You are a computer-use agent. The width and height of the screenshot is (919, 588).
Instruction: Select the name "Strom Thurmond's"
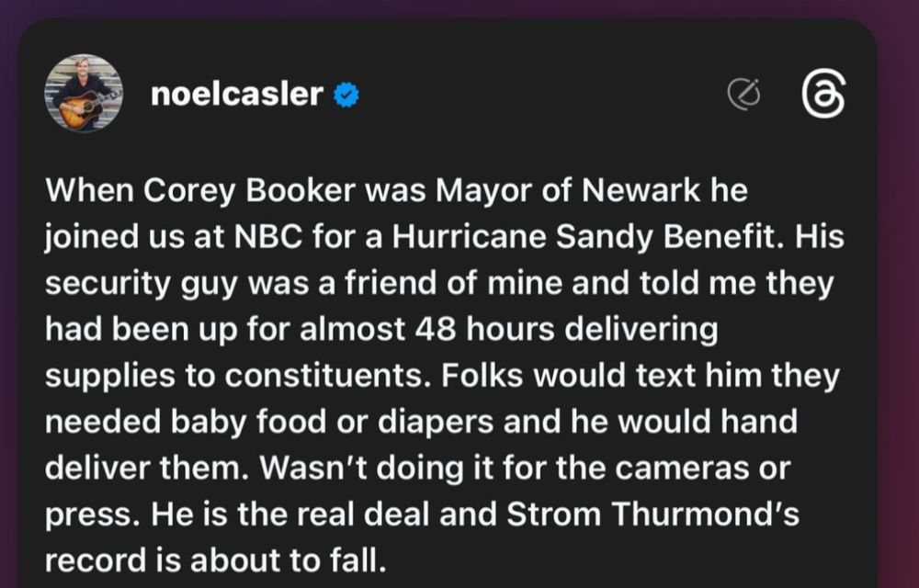click(652, 514)
